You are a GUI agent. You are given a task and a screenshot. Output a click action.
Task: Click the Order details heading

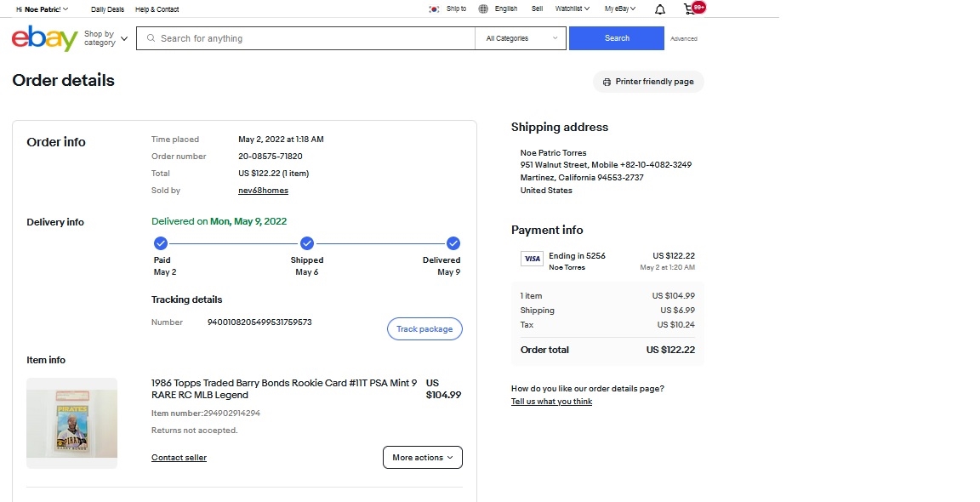(x=63, y=81)
